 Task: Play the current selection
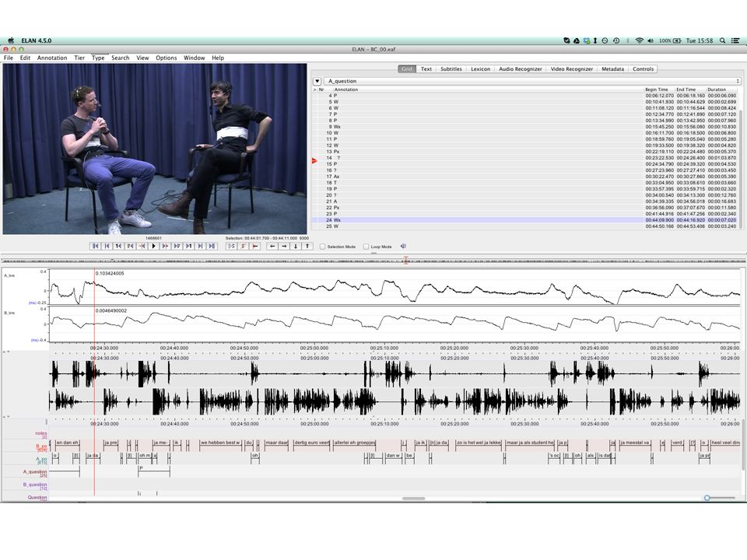coord(232,247)
